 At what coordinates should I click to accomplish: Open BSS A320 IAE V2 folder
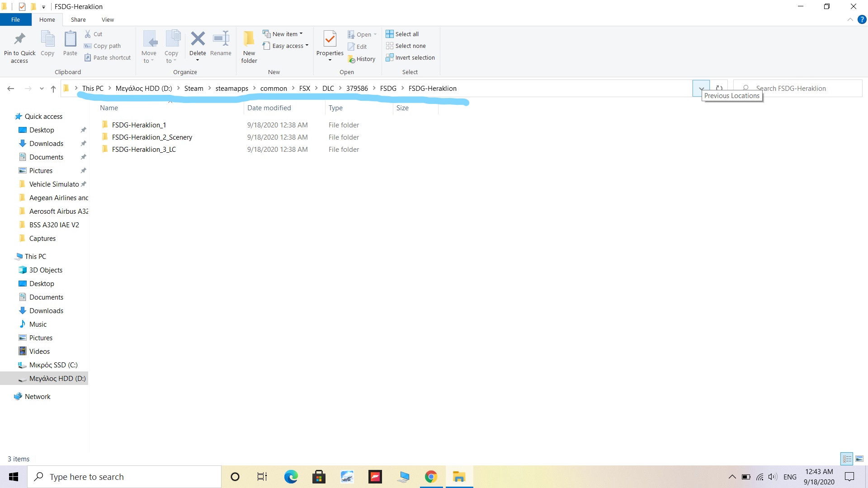click(x=54, y=225)
